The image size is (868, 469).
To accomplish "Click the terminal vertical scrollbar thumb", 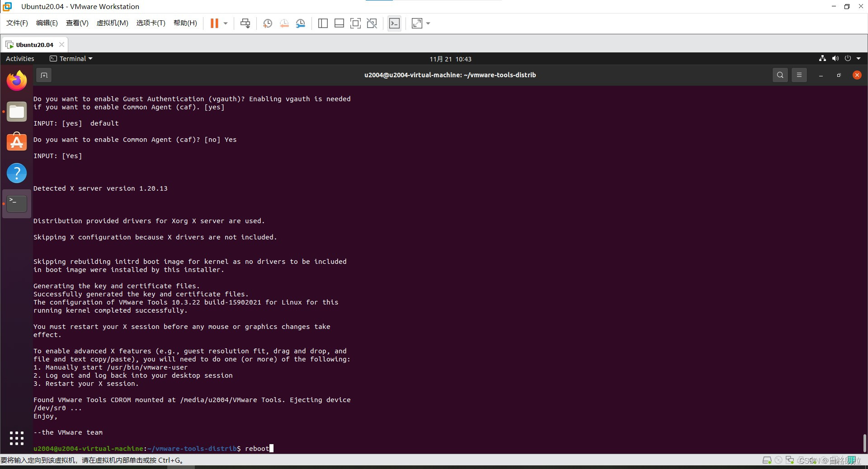I will click(x=864, y=443).
